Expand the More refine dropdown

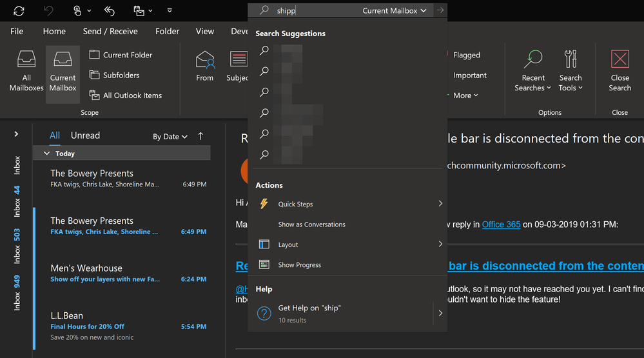pyautogui.click(x=465, y=95)
